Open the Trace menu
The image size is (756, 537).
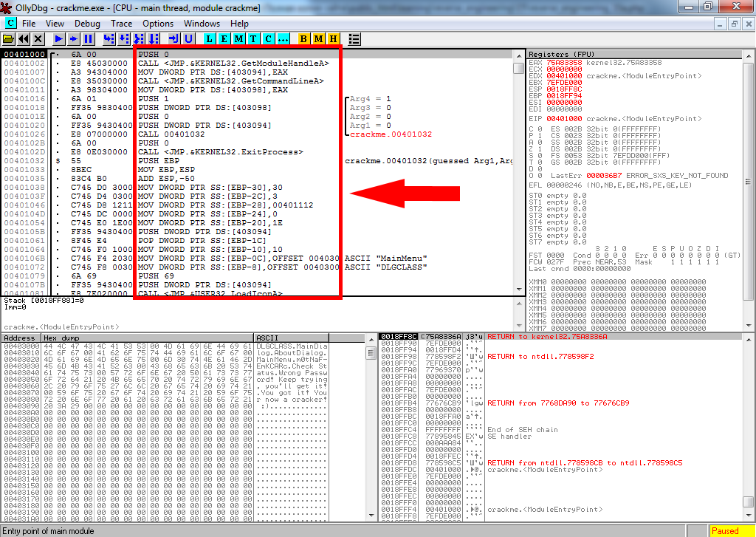click(x=121, y=24)
